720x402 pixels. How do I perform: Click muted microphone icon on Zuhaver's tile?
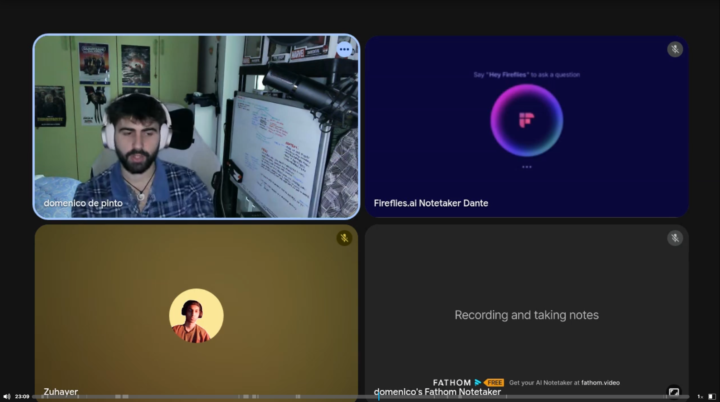pos(344,238)
